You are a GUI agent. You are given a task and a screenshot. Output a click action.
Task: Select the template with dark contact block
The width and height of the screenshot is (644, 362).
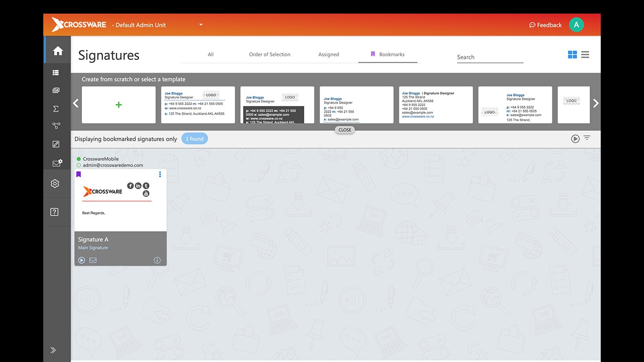point(277,105)
